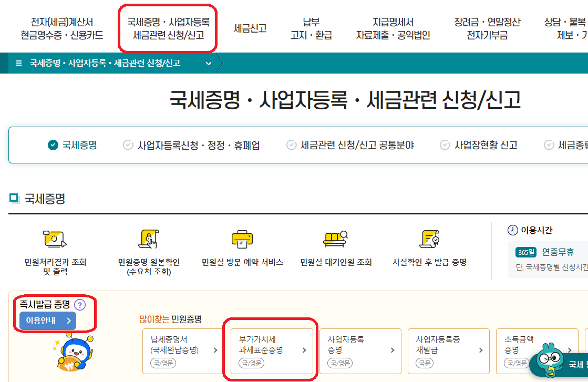Expand 소득금액증명 with its chevron arrow
Viewport: 588px width, 382px height.
[570, 351]
